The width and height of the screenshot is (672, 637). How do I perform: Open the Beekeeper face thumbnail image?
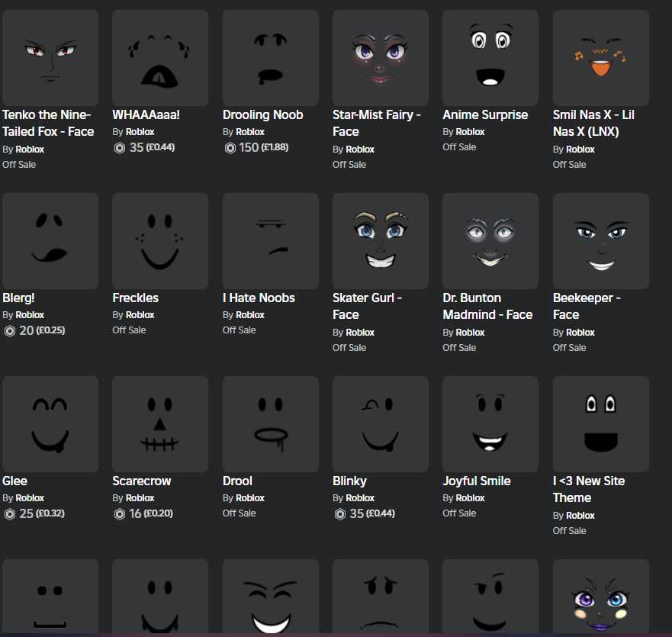pyautogui.click(x=601, y=241)
